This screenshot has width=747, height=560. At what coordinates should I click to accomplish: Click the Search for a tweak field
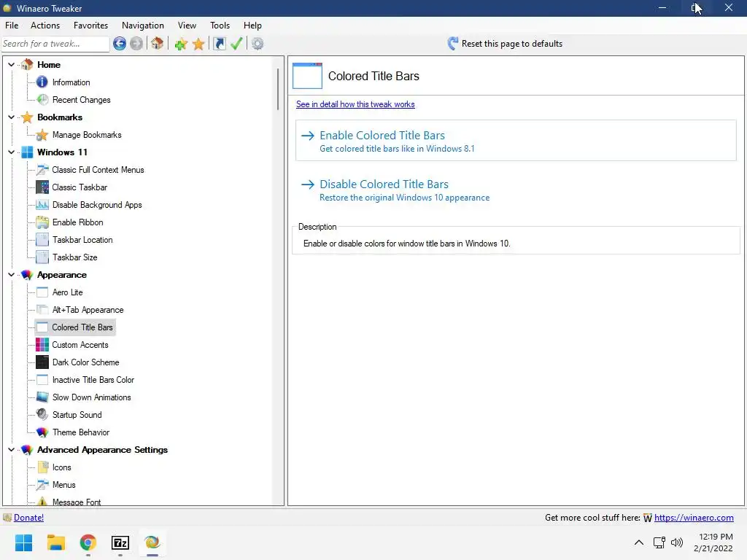pyautogui.click(x=55, y=44)
